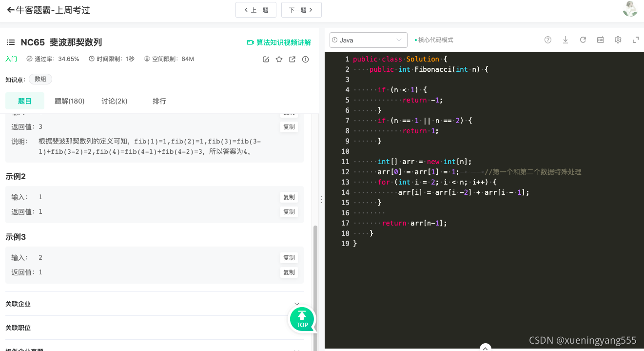The image size is (644, 351).
Task: Click the edit note icon
Action: (x=266, y=59)
